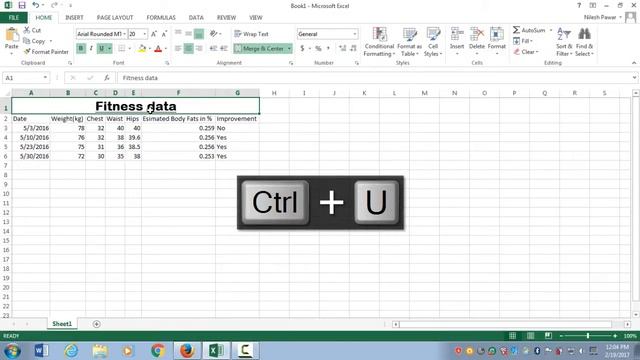This screenshot has height=360, width=640.
Task: Switch to the REVIEW tab
Action: 226,18
